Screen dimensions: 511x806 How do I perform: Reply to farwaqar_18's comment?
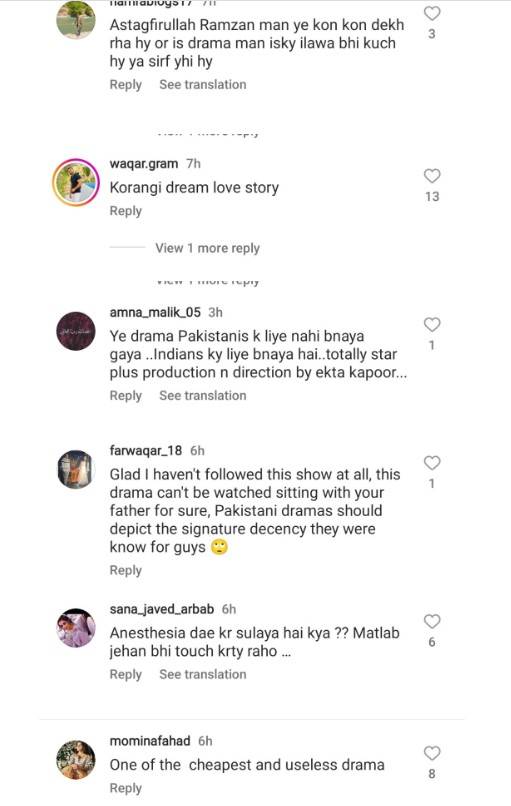(125, 570)
